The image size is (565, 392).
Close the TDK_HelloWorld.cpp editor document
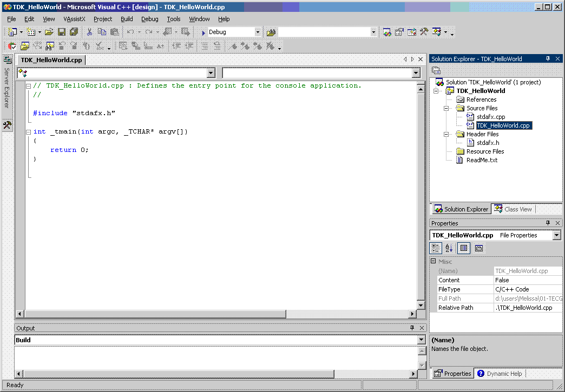tap(420, 59)
